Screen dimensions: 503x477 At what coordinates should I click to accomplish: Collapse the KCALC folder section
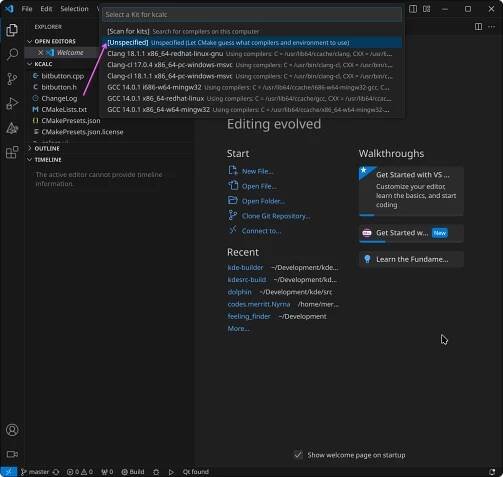[x=29, y=64]
